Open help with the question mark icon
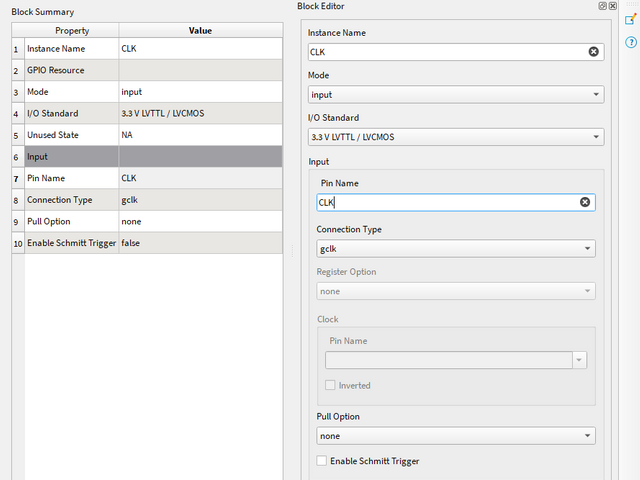 click(630, 42)
